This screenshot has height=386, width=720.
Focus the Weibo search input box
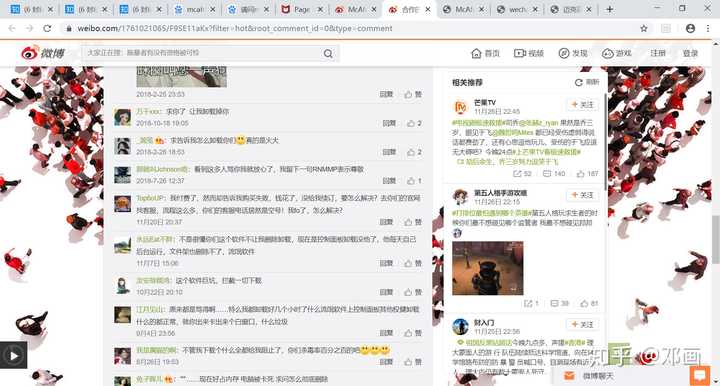202,53
